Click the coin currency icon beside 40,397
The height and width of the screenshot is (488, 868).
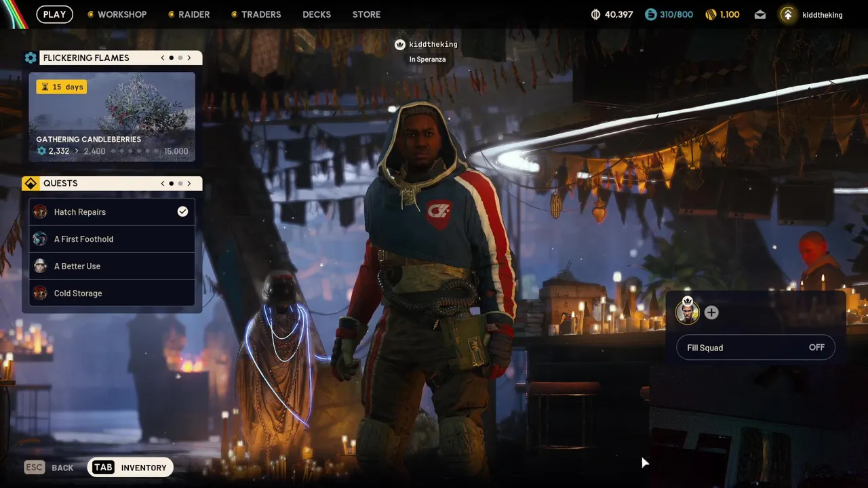595,14
